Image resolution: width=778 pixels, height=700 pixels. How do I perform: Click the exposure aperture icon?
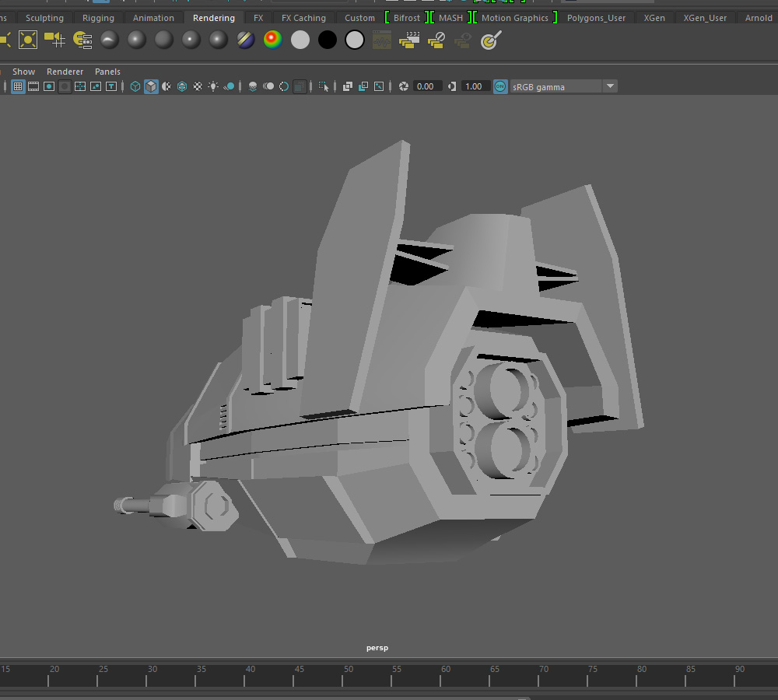tap(404, 87)
